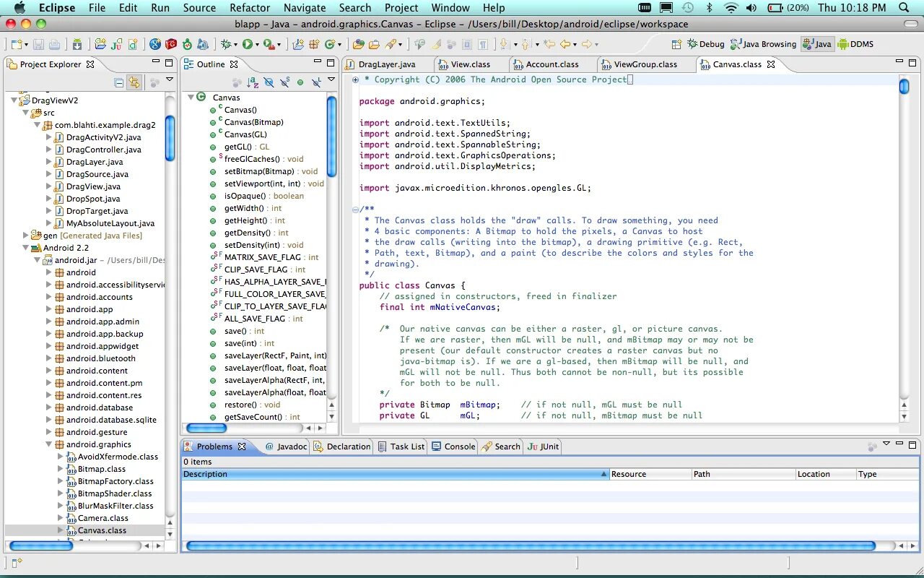
Task: Click the Open Type toolbar icon
Action: (x=359, y=44)
